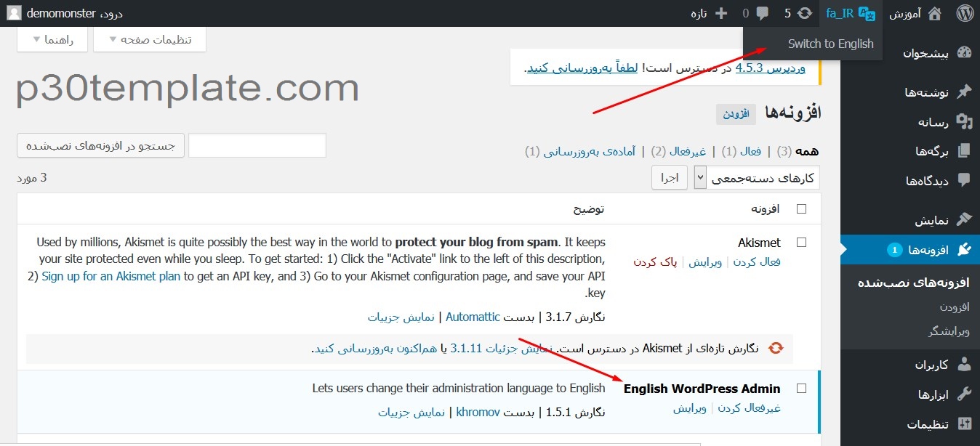980x446 pixels.
Task: Click the fa_IR language switcher icon
Action: tap(867, 13)
